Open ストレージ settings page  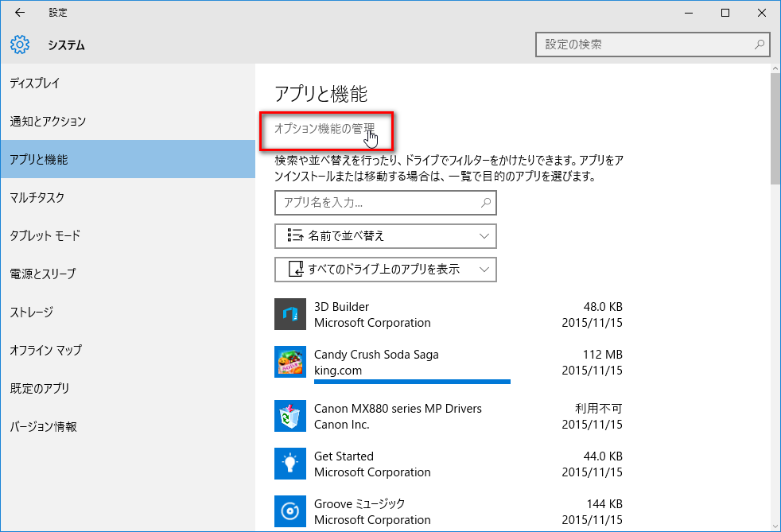pyautogui.click(x=128, y=312)
